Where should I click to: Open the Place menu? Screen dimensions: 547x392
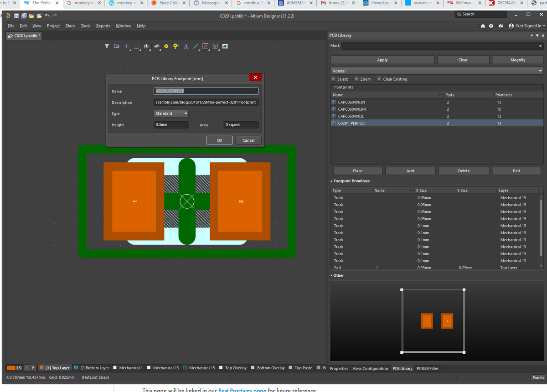(70, 26)
